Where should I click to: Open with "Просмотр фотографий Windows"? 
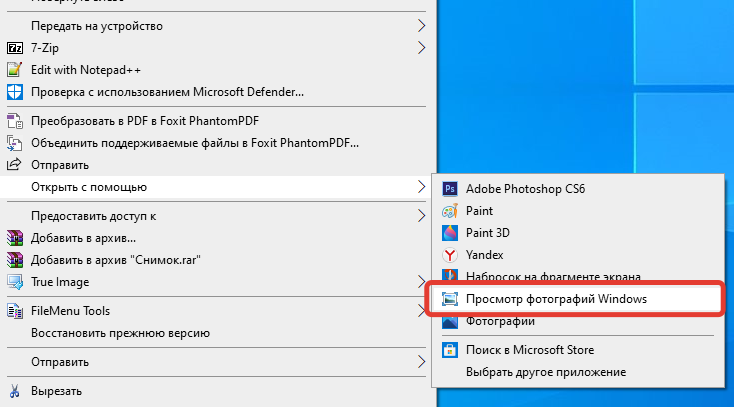[557, 299]
